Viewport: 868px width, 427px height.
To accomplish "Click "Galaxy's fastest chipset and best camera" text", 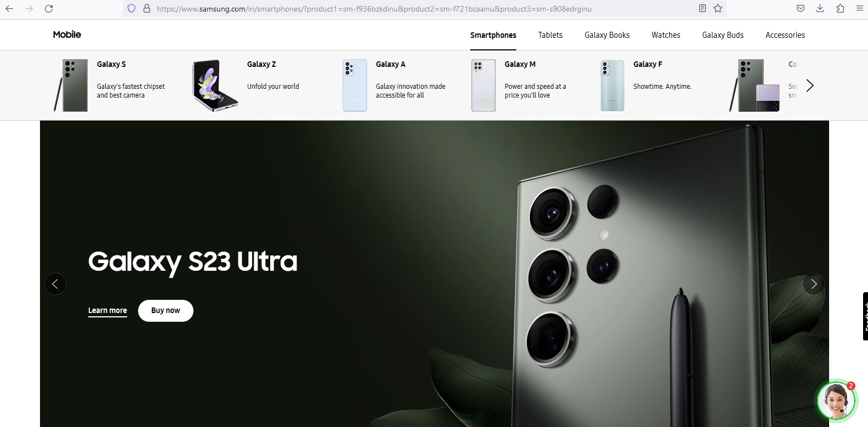I will tap(131, 91).
